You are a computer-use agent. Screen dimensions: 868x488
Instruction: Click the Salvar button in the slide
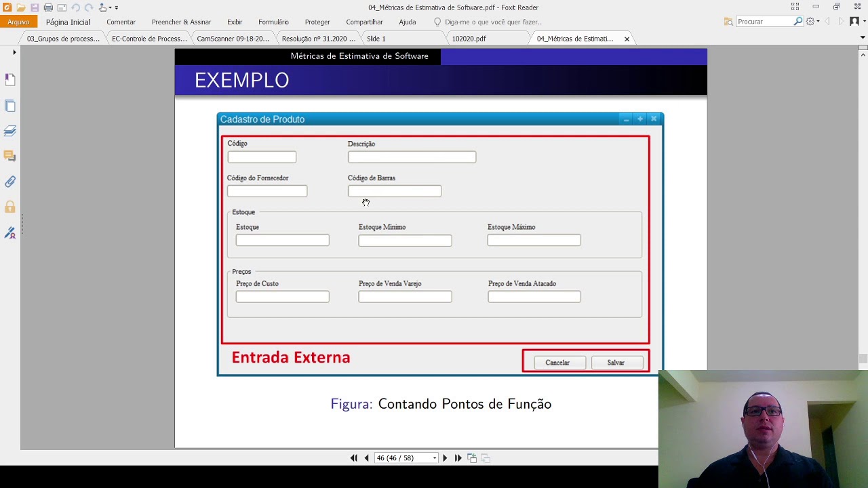tap(616, 363)
